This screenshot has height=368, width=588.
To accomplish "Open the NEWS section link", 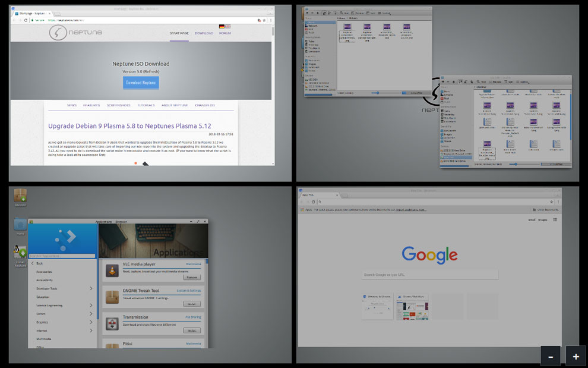I will pyautogui.click(x=72, y=105).
